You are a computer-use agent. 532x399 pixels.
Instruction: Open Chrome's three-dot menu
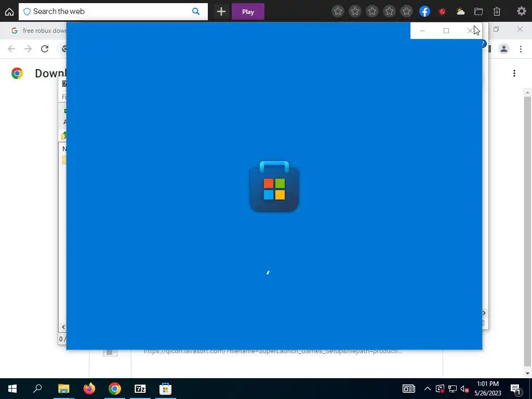pos(521,49)
